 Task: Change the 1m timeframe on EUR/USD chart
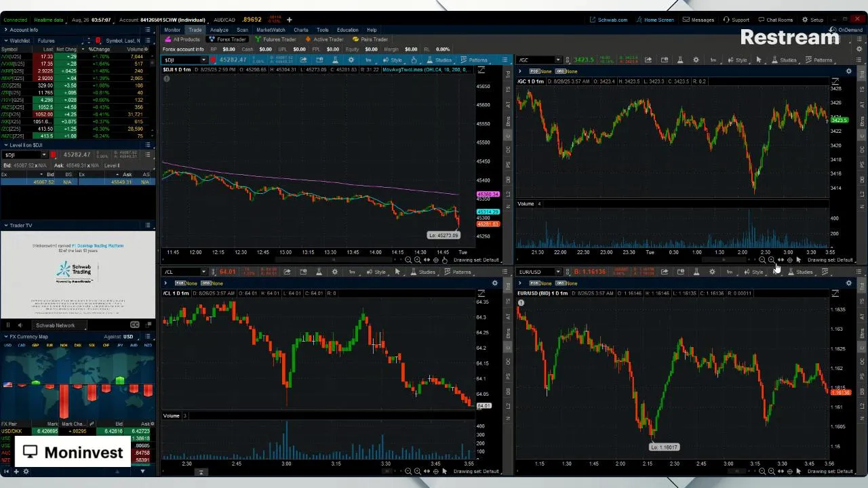point(729,272)
